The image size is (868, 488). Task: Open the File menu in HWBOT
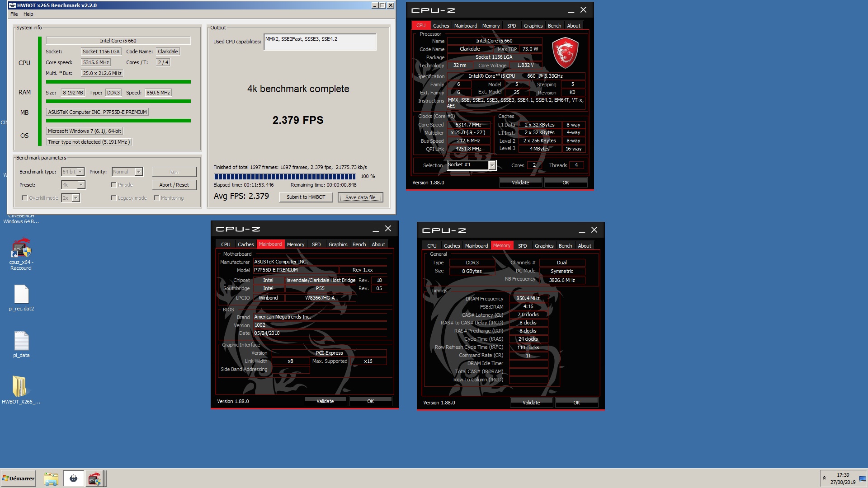14,14
